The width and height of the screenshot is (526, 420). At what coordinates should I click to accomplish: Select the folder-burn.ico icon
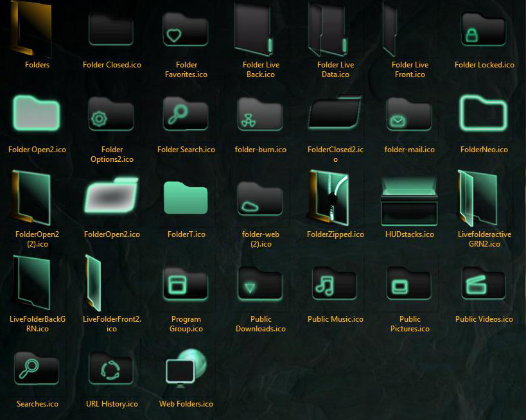(260, 114)
